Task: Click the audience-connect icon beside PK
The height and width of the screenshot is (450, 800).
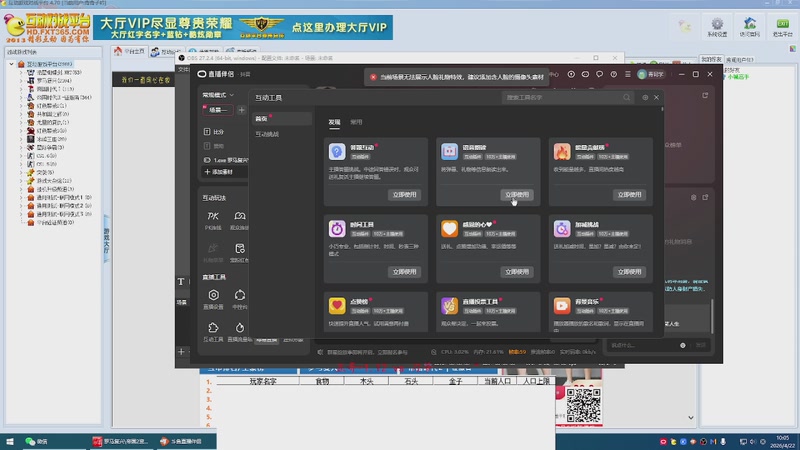Action: (x=240, y=216)
